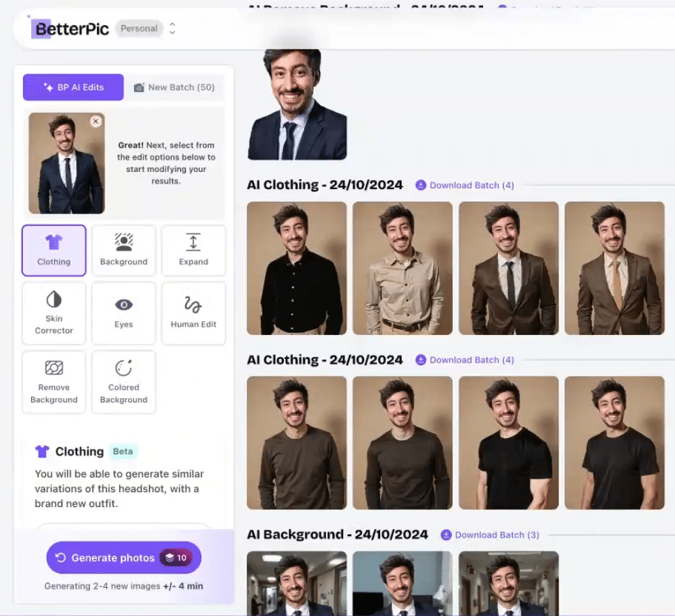
Task: Open the Expand edit tool
Action: click(193, 251)
